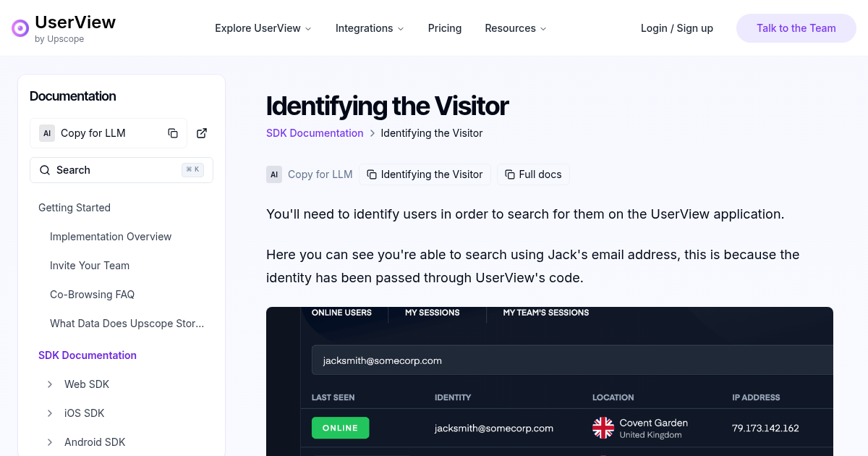The width and height of the screenshot is (868, 456).
Task: Go to Pricing page
Action: point(445,28)
